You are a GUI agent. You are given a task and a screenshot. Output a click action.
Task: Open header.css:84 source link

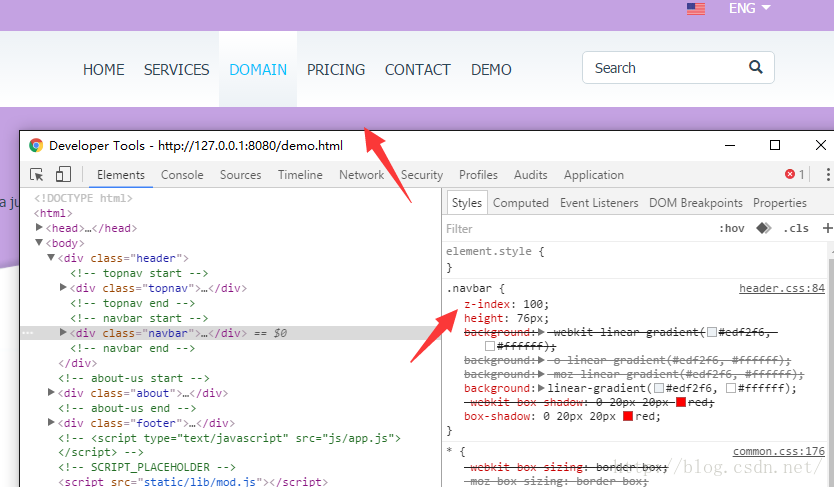pos(782,288)
